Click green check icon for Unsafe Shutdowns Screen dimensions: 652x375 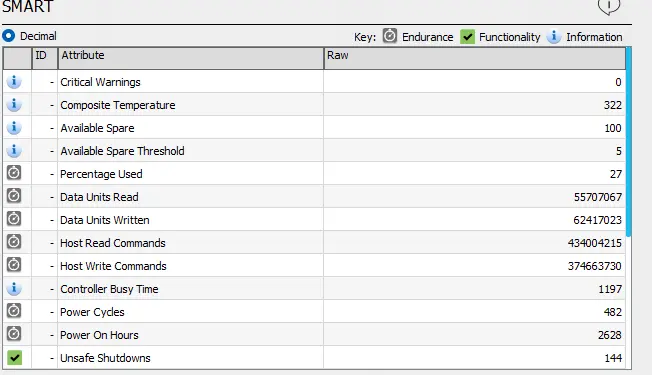coord(15,358)
